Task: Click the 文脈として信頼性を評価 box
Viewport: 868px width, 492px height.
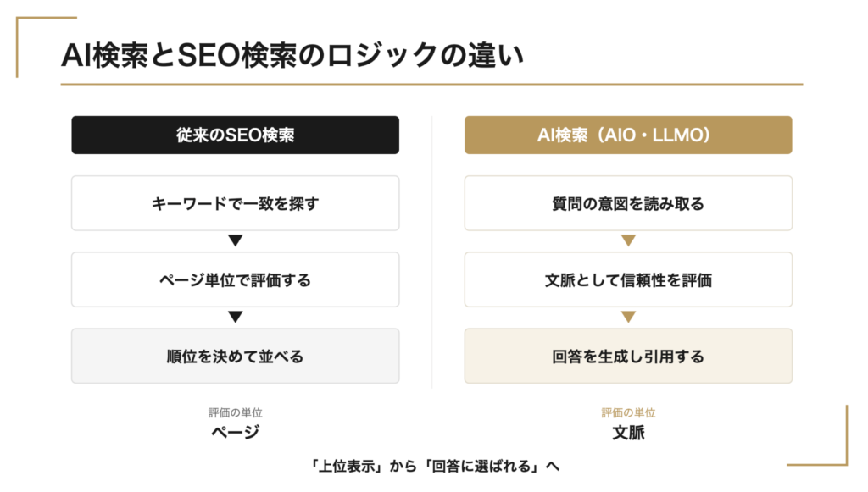Action: coord(628,279)
